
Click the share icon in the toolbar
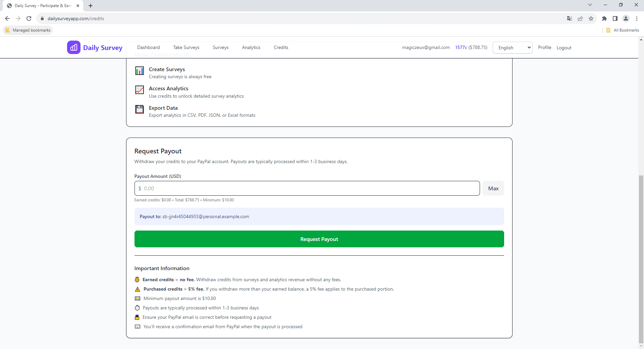click(x=580, y=18)
